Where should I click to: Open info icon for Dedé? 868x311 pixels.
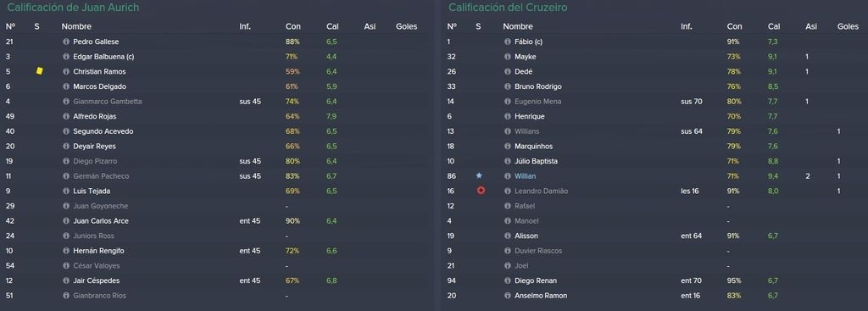point(507,71)
